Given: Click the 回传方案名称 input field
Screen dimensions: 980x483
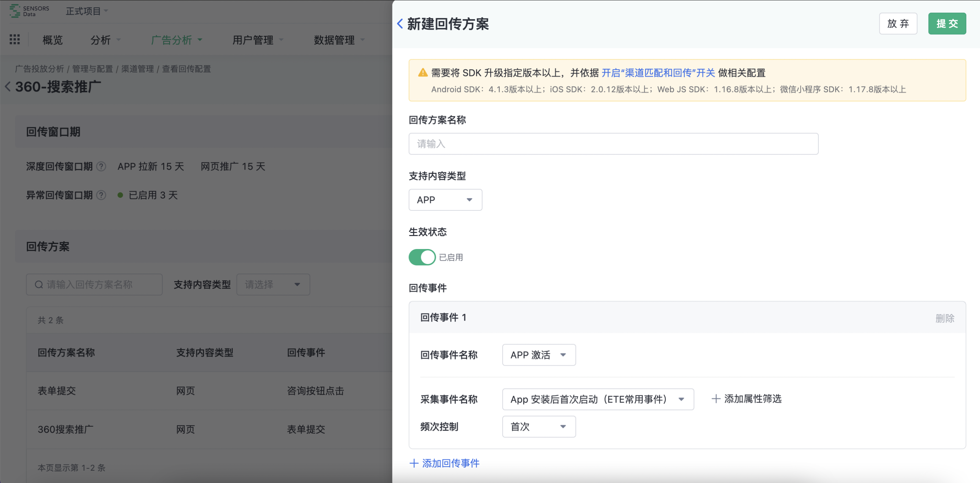Looking at the screenshot, I should pyautogui.click(x=613, y=144).
